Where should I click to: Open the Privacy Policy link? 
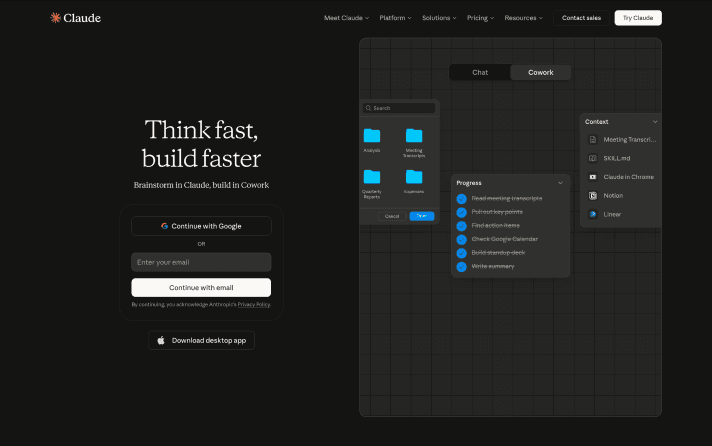pyautogui.click(x=254, y=304)
